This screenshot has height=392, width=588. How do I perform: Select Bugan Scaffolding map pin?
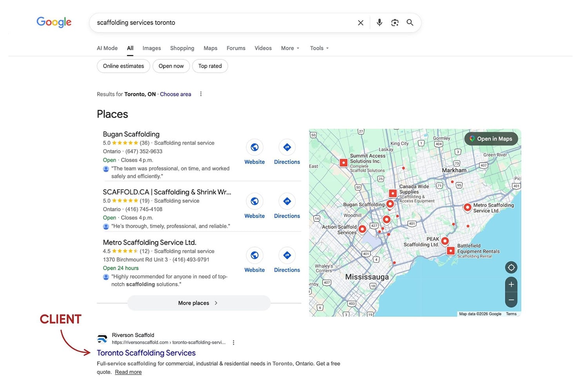pyautogui.click(x=390, y=204)
